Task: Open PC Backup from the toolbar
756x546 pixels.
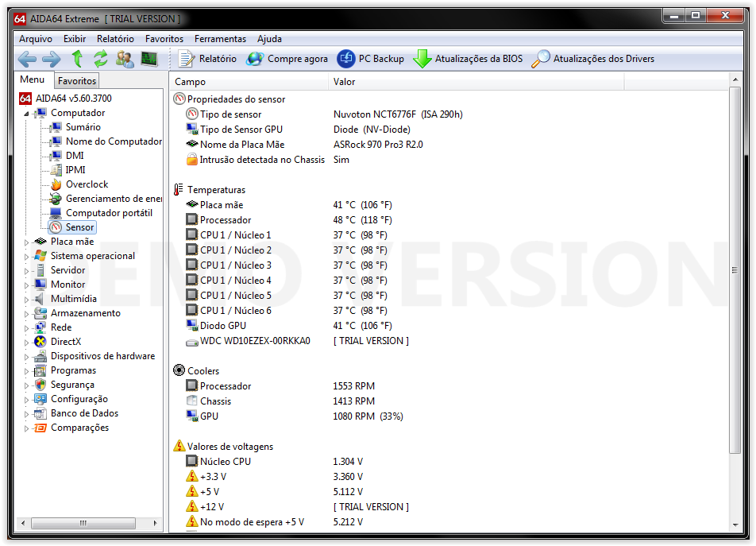Action: click(370, 59)
